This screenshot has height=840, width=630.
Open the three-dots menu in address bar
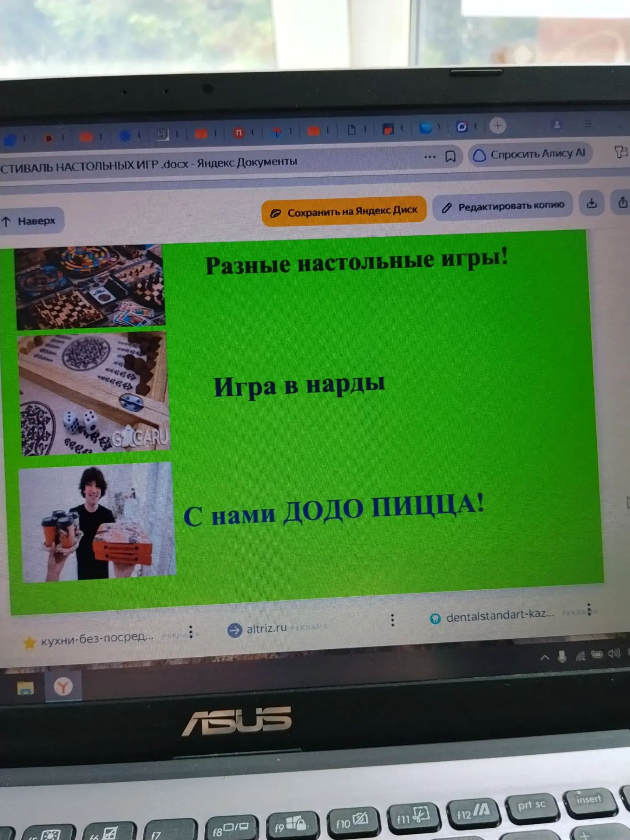pyautogui.click(x=430, y=157)
